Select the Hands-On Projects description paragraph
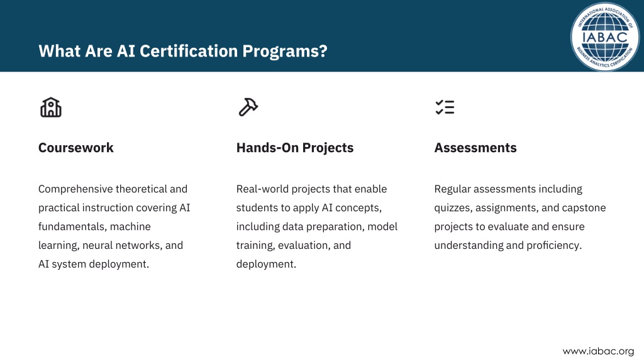Viewport: 644px width, 362px height. click(317, 226)
